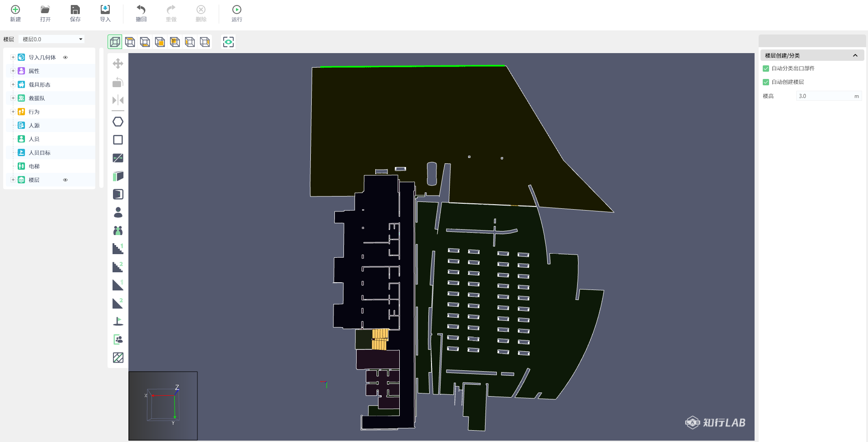Image resolution: width=868 pixels, height=442 pixels.
Task: Select 人员 in the tree
Action: (34, 139)
